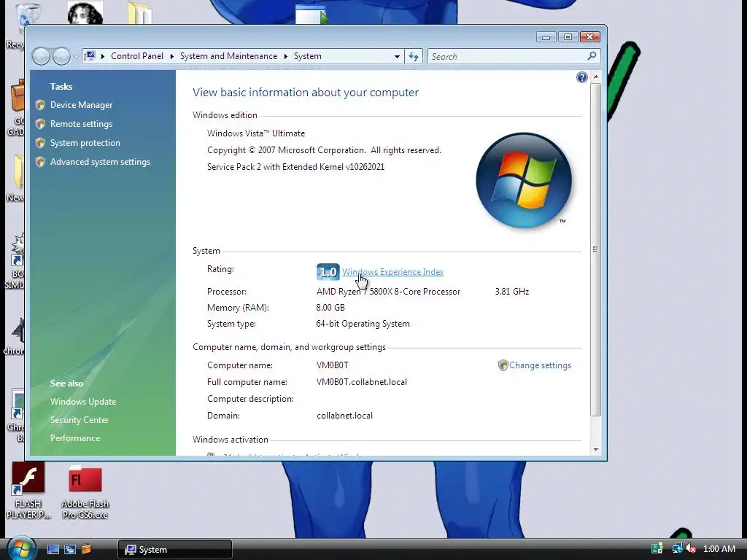This screenshot has height=560, width=747.
Task: Click the Device Manager shield icon
Action: 40,105
